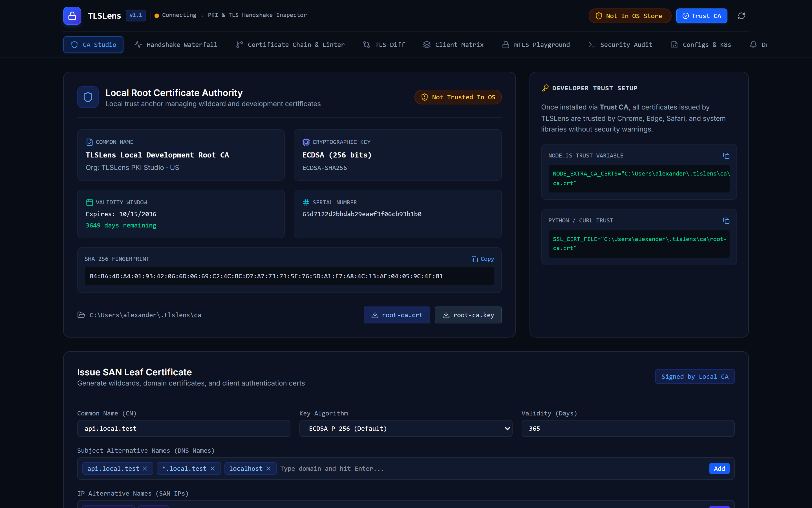Go to the TLS Diff tab
The image size is (812, 508).
(384, 45)
